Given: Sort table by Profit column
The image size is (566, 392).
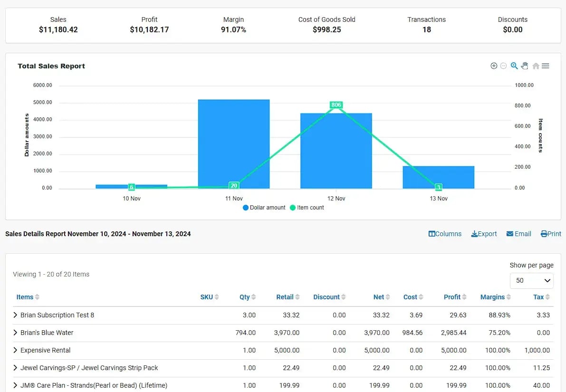Looking at the screenshot, I should (x=455, y=297).
